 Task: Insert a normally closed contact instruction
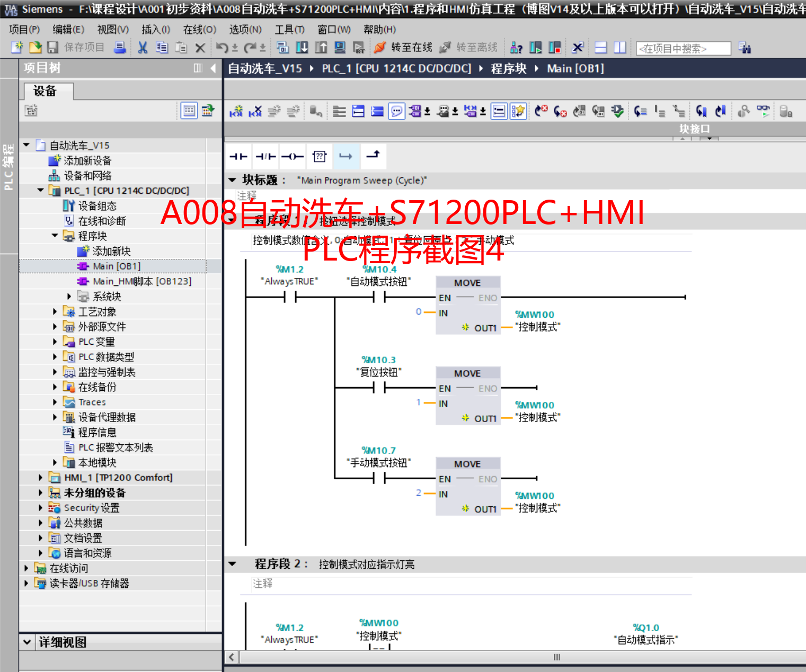click(265, 156)
